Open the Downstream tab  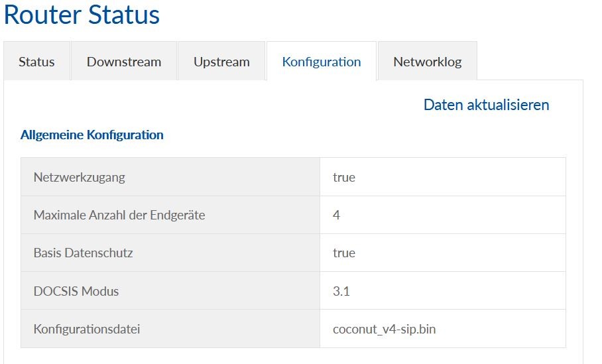click(124, 62)
